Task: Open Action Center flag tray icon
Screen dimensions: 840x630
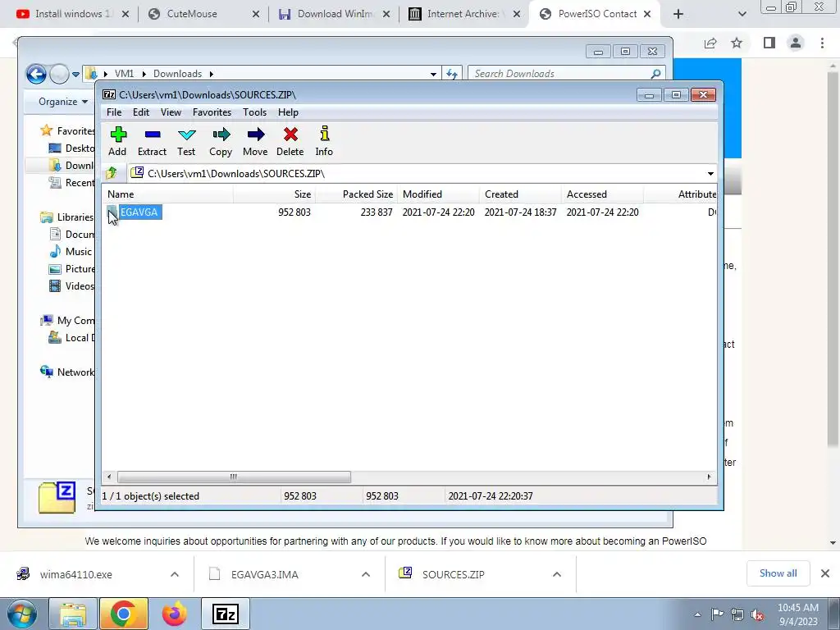Action: click(x=717, y=614)
